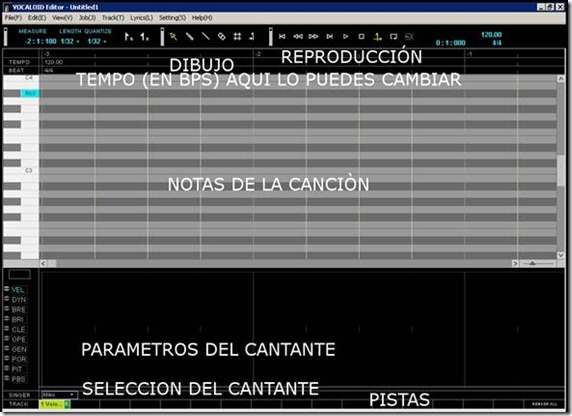This screenshot has height=416, width=572.
Task: Click the beat value 4/4 in beat row
Action: point(49,70)
